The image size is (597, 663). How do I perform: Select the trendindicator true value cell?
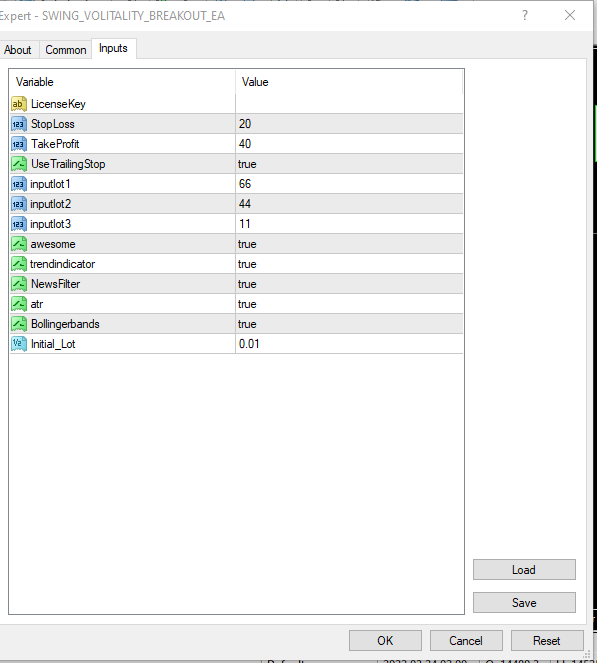(349, 264)
